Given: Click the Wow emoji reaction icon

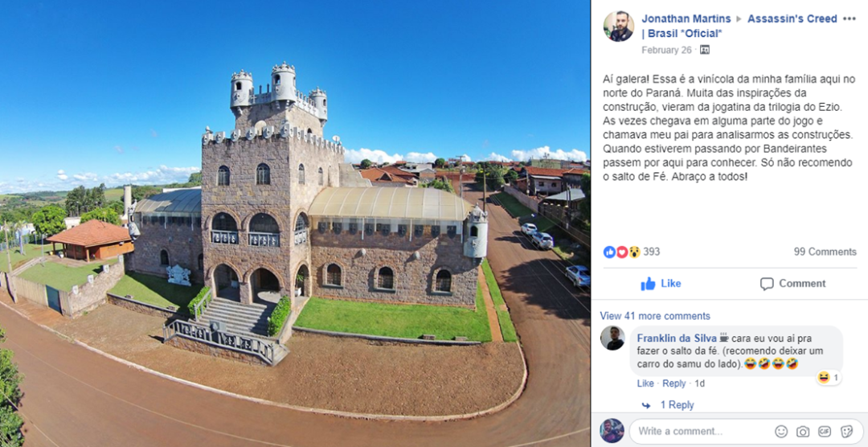Looking at the screenshot, I should tap(634, 252).
